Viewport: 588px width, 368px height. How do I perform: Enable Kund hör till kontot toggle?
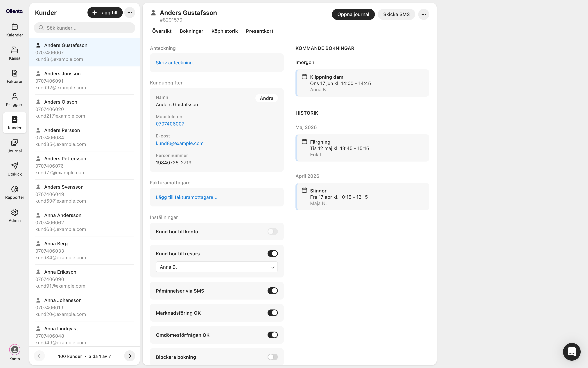coord(272,231)
